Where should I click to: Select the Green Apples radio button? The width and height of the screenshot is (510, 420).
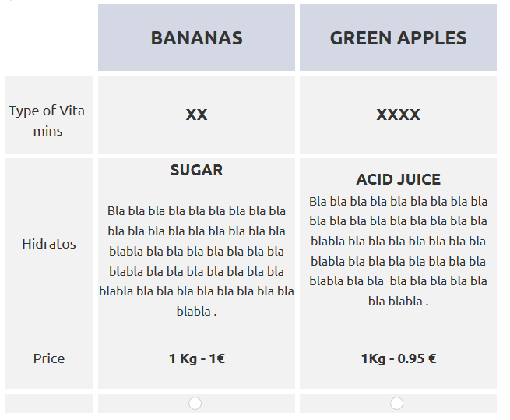click(x=397, y=403)
